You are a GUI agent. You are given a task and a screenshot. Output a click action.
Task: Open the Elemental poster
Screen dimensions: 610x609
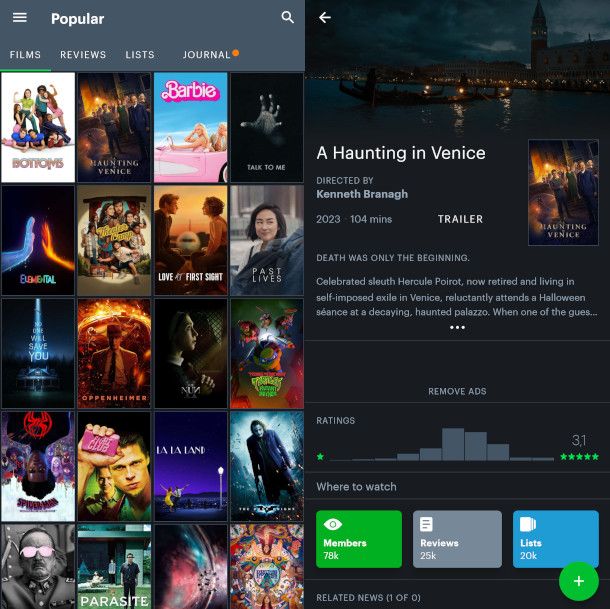coord(38,240)
